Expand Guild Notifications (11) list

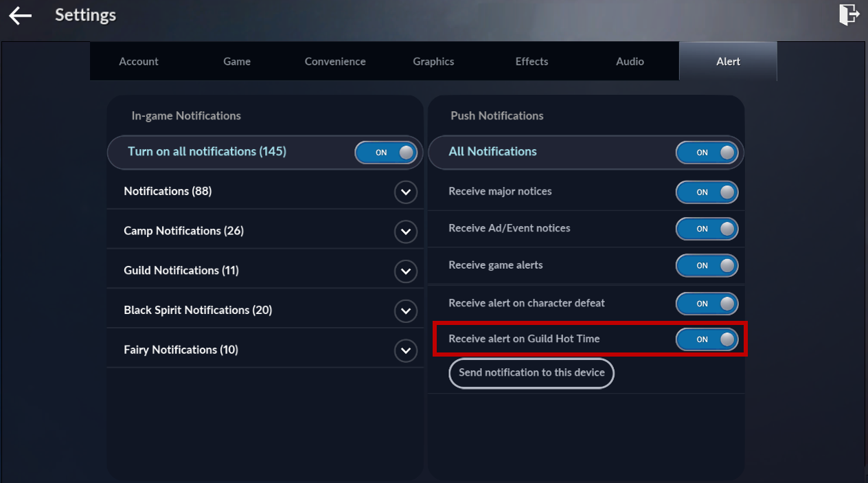pyautogui.click(x=405, y=271)
